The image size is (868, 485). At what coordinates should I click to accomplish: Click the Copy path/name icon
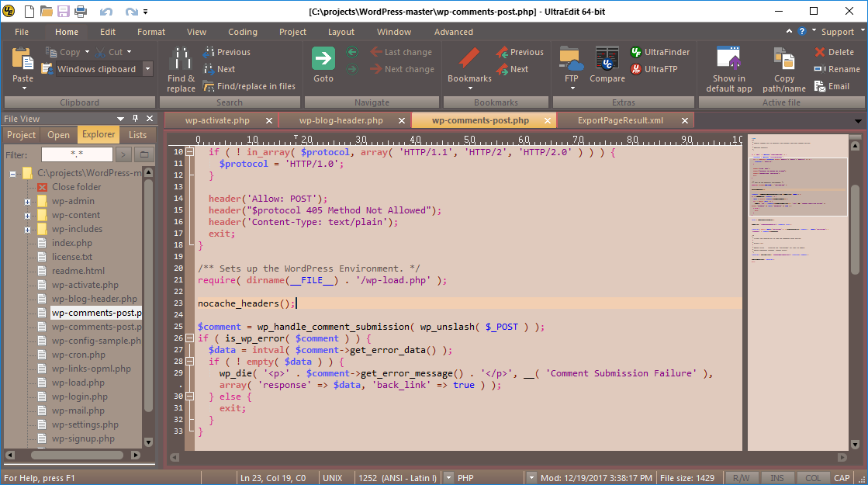click(783, 59)
